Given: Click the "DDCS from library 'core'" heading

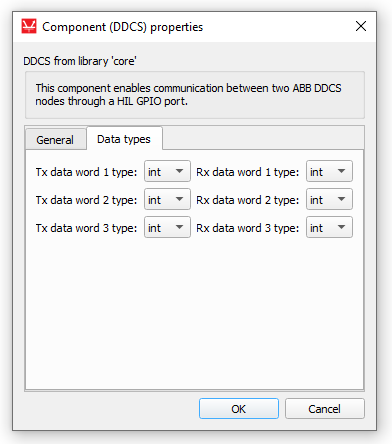Looking at the screenshot, I should [80, 61].
